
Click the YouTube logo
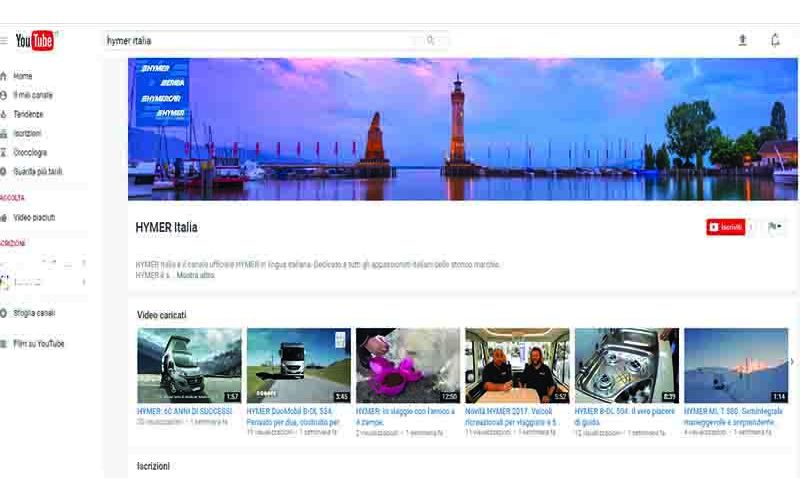coord(34,41)
